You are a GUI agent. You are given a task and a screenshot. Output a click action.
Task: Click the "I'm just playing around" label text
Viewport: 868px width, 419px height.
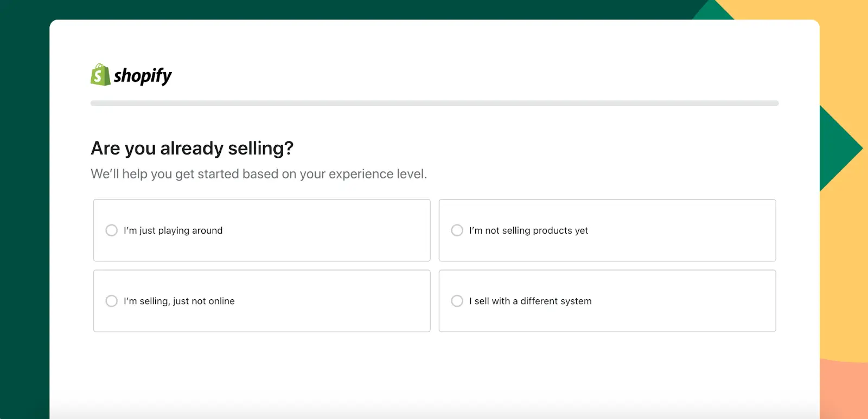coord(173,230)
